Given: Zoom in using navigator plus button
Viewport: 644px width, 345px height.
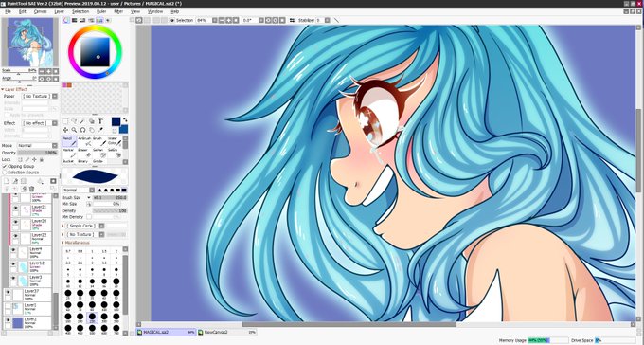Looking at the screenshot, I should click(48, 71).
